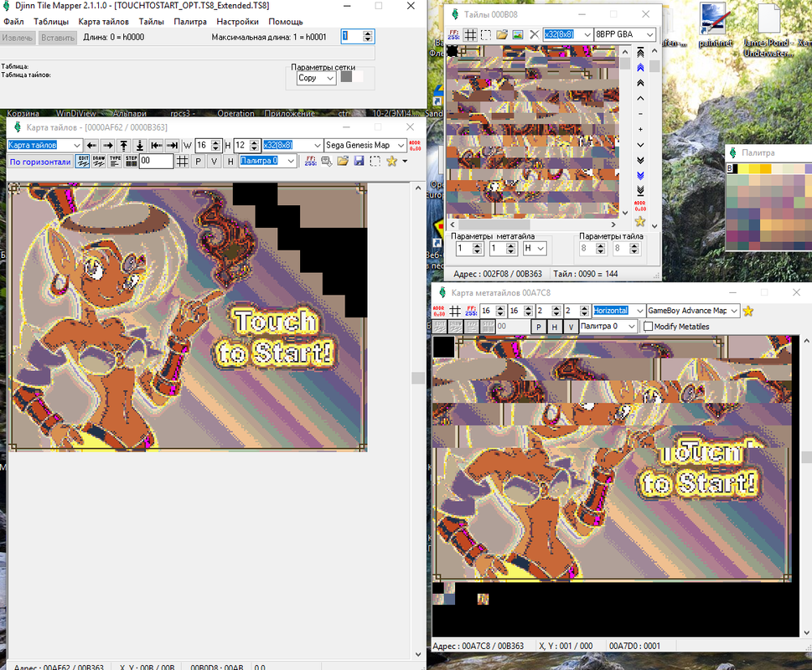Open the 8BPP GBA codec dropdown

pyautogui.click(x=624, y=34)
